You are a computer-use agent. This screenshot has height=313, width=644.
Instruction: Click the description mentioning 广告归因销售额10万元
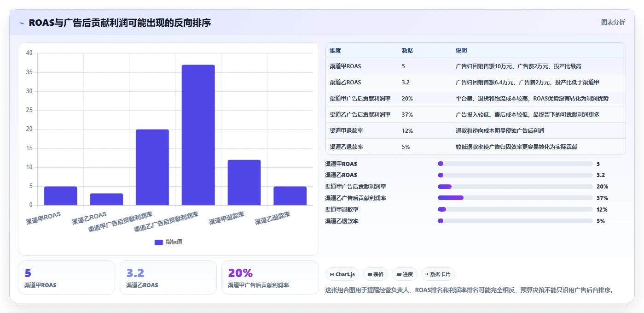tap(519, 66)
